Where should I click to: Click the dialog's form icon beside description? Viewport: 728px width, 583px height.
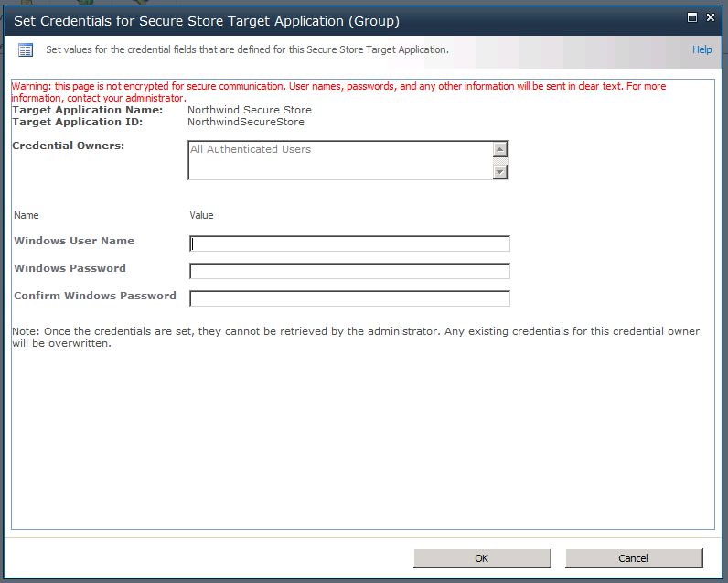click(26, 49)
